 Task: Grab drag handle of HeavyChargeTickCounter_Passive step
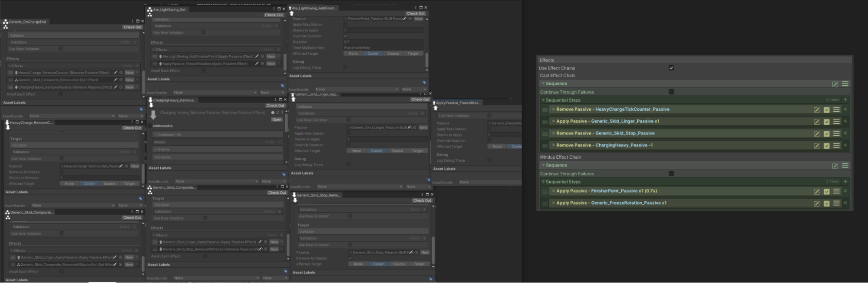tap(545, 110)
